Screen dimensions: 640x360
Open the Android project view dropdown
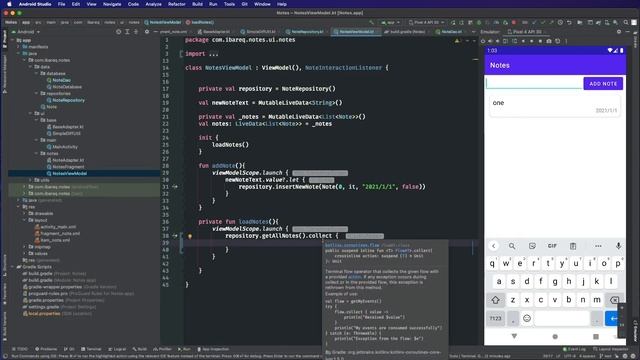27,31
